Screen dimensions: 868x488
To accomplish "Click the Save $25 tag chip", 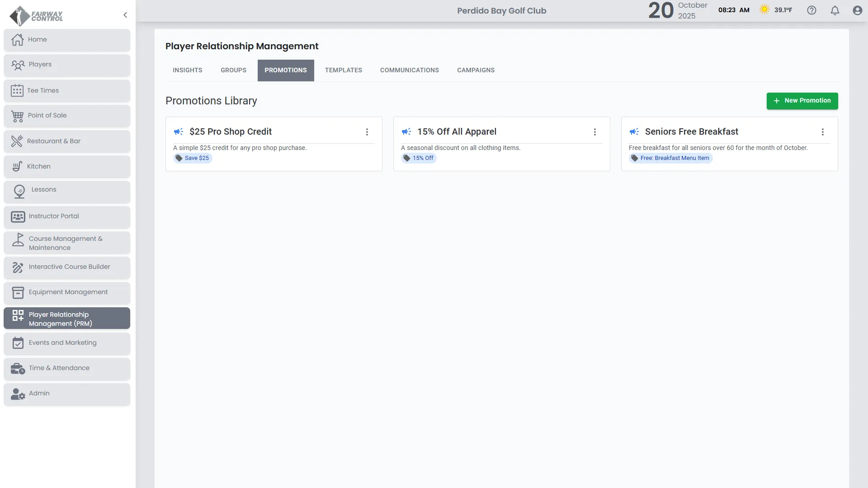I will pos(193,158).
